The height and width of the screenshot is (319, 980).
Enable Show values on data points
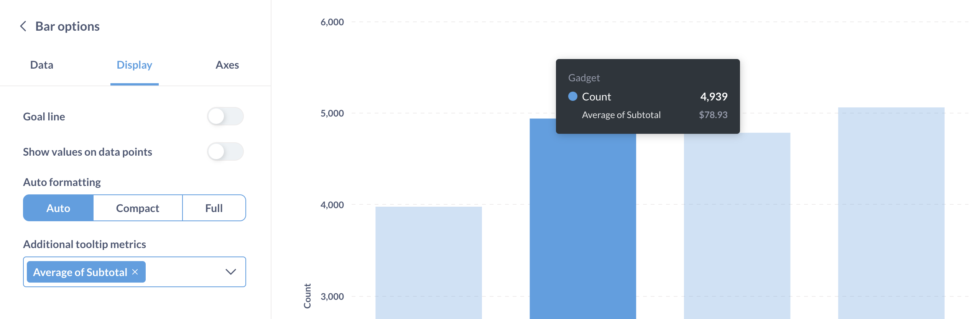click(x=225, y=151)
